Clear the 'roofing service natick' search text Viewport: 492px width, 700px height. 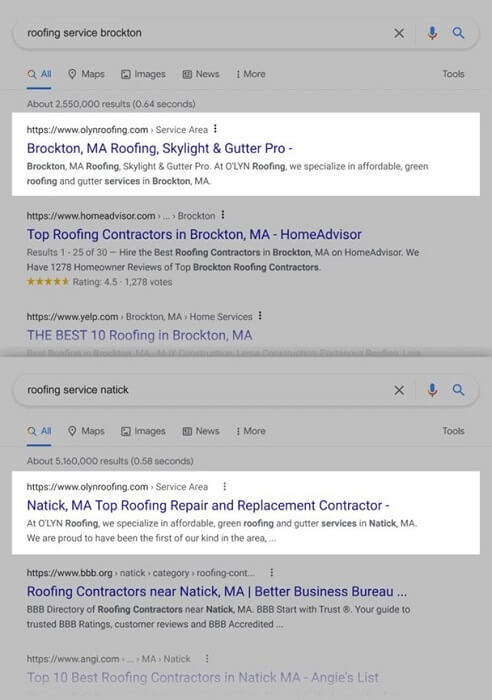click(x=399, y=390)
